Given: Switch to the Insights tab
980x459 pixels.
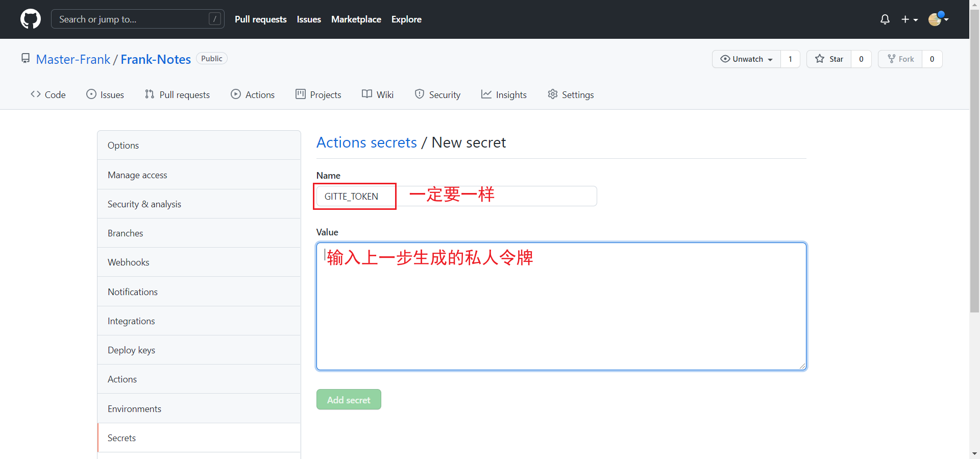Looking at the screenshot, I should [504, 94].
